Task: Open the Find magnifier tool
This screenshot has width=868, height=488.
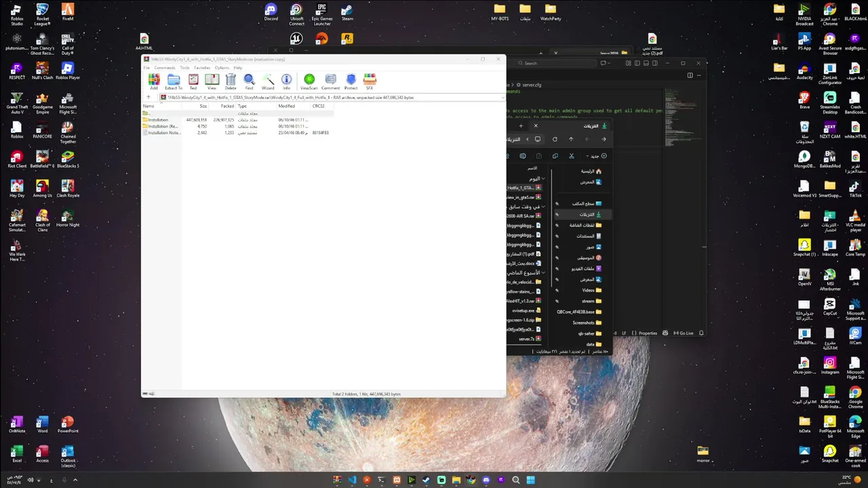Action: click(249, 82)
